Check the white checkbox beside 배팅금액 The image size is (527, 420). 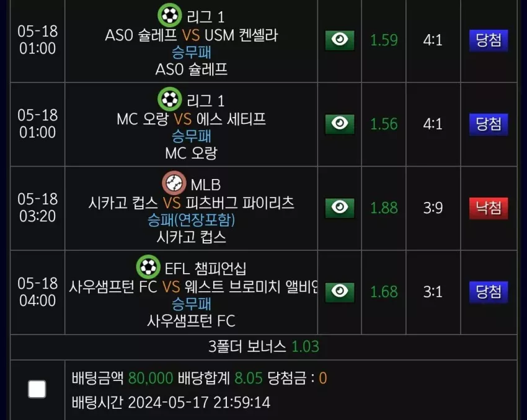37,389
